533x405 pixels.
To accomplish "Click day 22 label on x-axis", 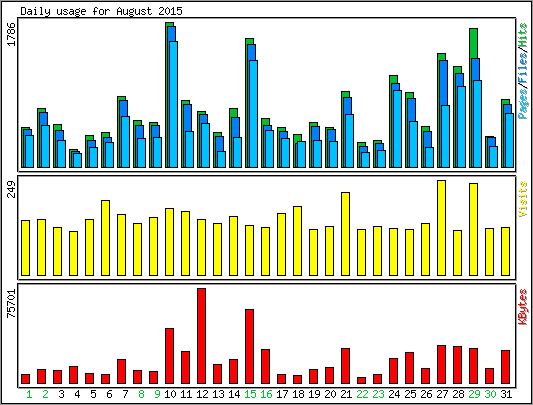I will coord(362,394).
